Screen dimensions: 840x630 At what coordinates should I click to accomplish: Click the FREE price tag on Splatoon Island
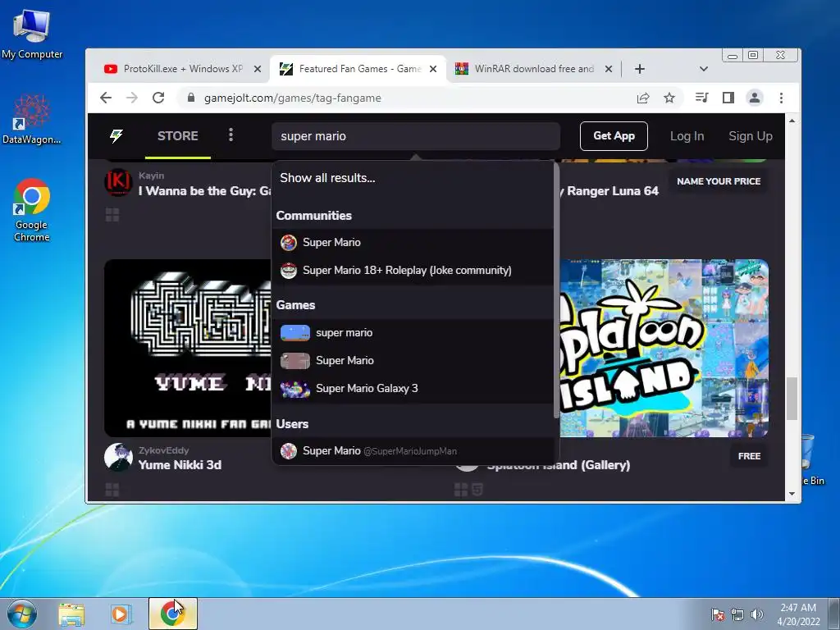(749, 456)
